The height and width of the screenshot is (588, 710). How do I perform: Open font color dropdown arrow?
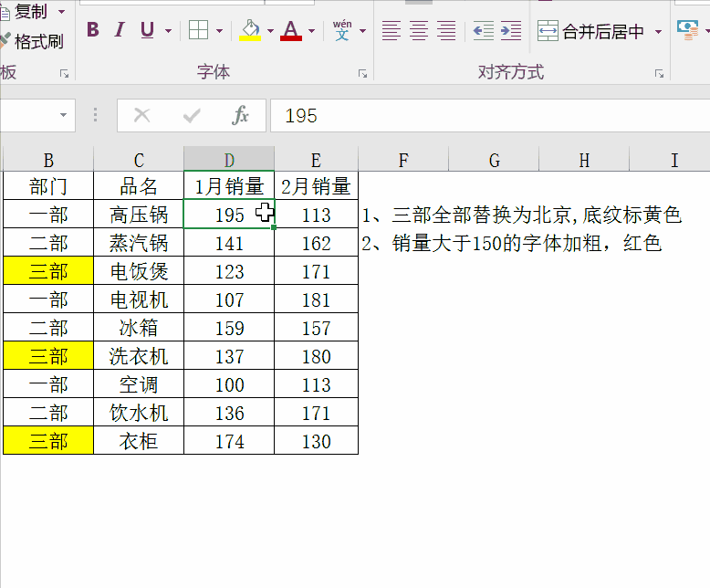[x=311, y=31]
